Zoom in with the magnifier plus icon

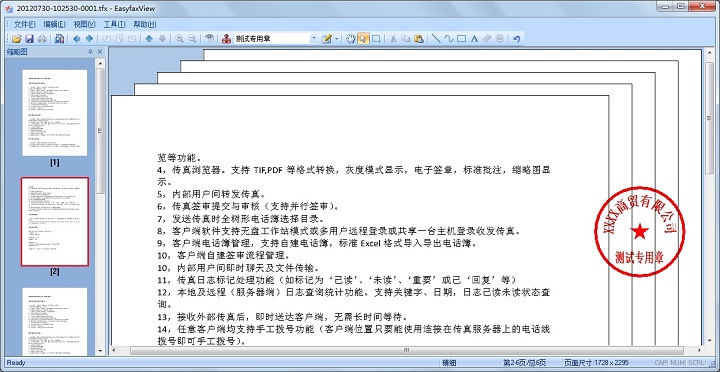[180, 39]
